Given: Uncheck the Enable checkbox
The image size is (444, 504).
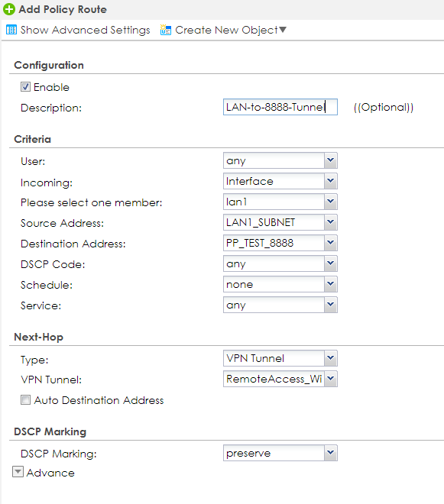Looking at the screenshot, I should coord(25,87).
